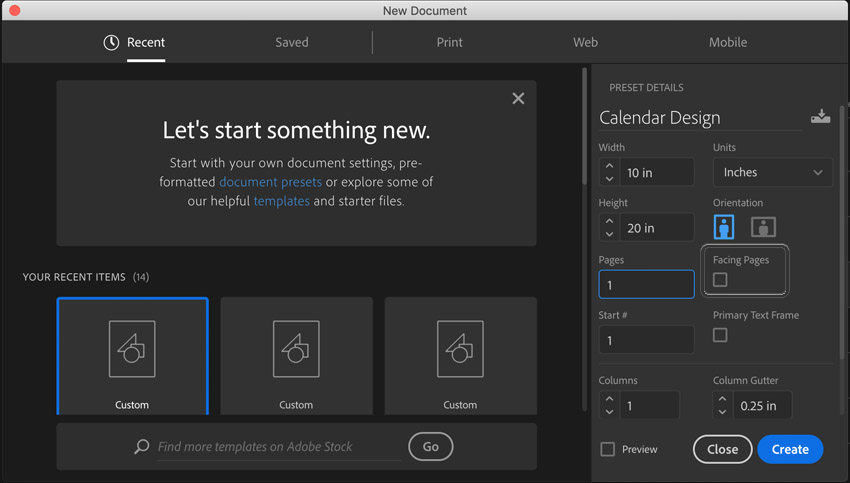The width and height of the screenshot is (850, 483).
Task: Enable the Primary Text Frame checkbox
Action: pyautogui.click(x=720, y=335)
